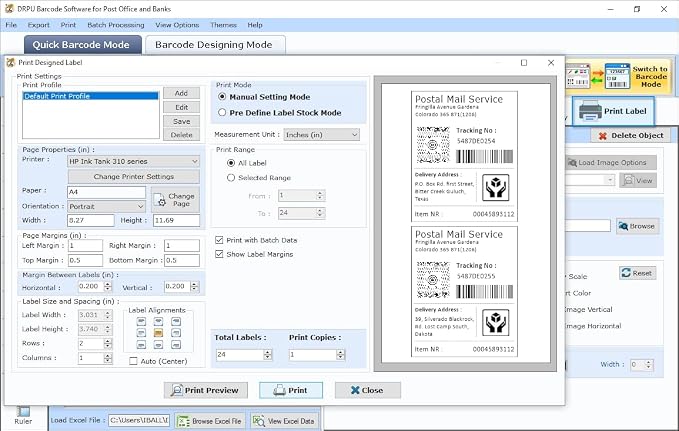Viewport: 679px width, 431px height.
Task: Select the Selected Range radio button
Action: [231, 178]
